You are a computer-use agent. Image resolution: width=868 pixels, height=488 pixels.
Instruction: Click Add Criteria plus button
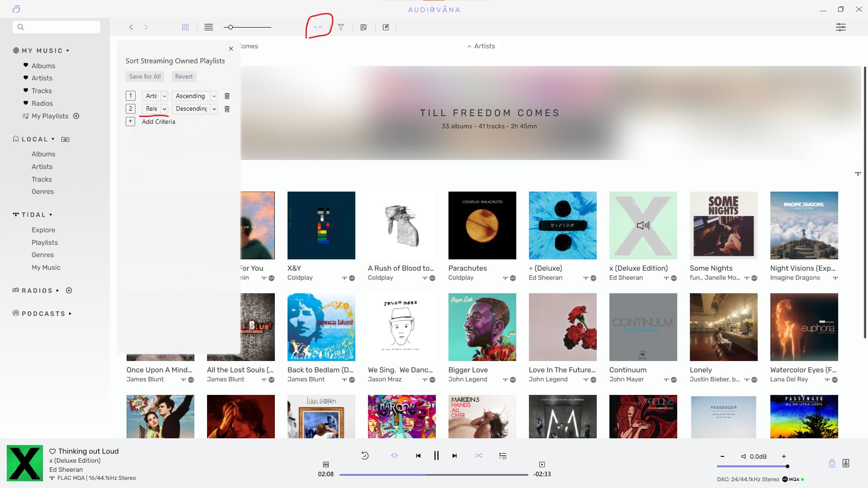[x=130, y=122]
